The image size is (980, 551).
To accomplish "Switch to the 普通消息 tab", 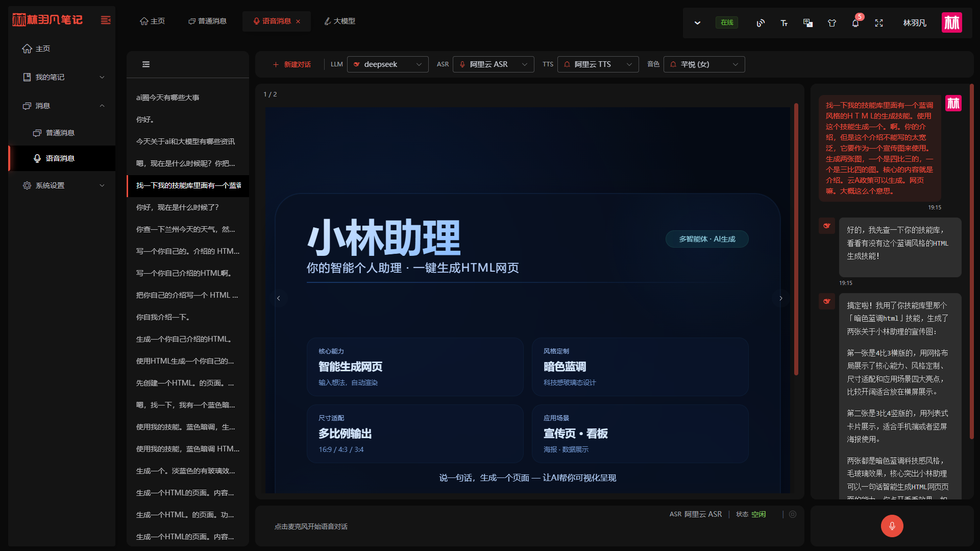I will (x=207, y=21).
